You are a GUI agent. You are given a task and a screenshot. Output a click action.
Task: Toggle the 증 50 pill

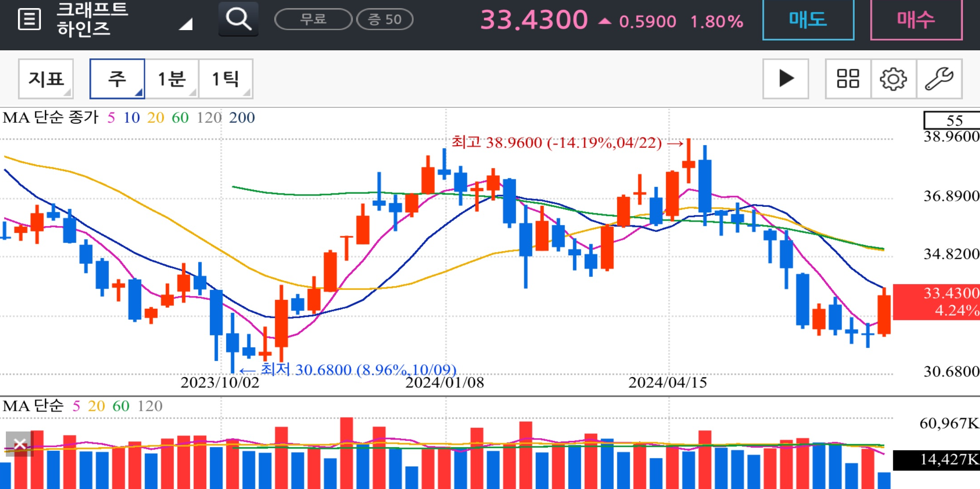point(385,19)
